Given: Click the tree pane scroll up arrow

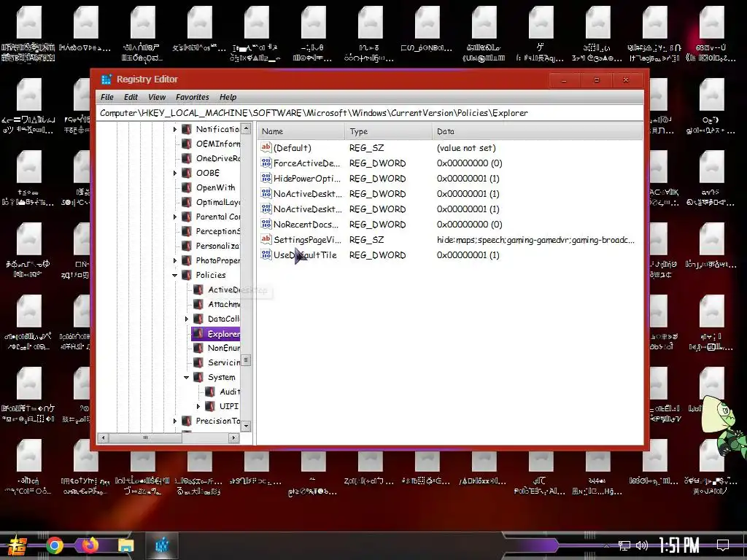Looking at the screenshot, I should pos(246,128).
